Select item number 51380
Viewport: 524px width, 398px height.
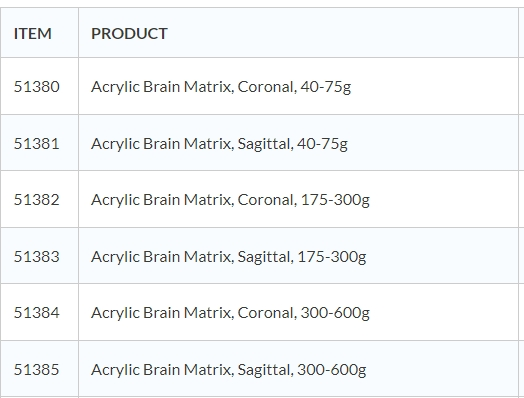pyautogui.click(x=37, y=87)
